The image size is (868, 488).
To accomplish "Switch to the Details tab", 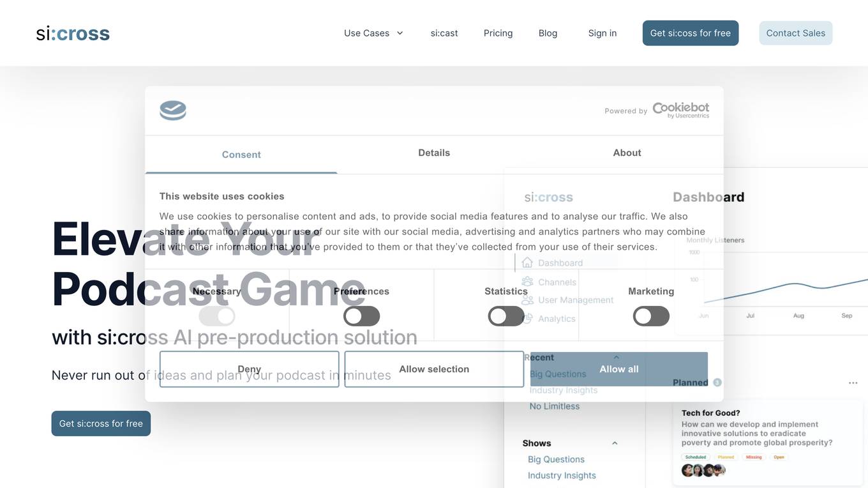I will tap(434, 153).
